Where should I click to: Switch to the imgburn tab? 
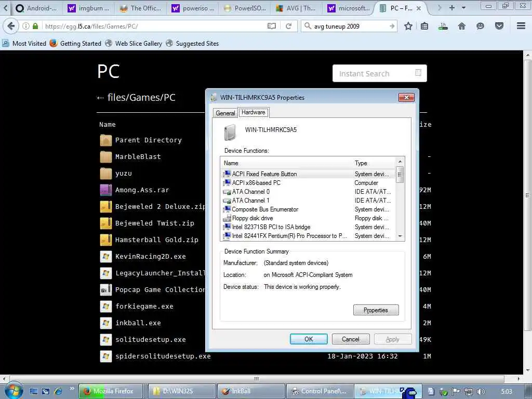click(89, 8)
